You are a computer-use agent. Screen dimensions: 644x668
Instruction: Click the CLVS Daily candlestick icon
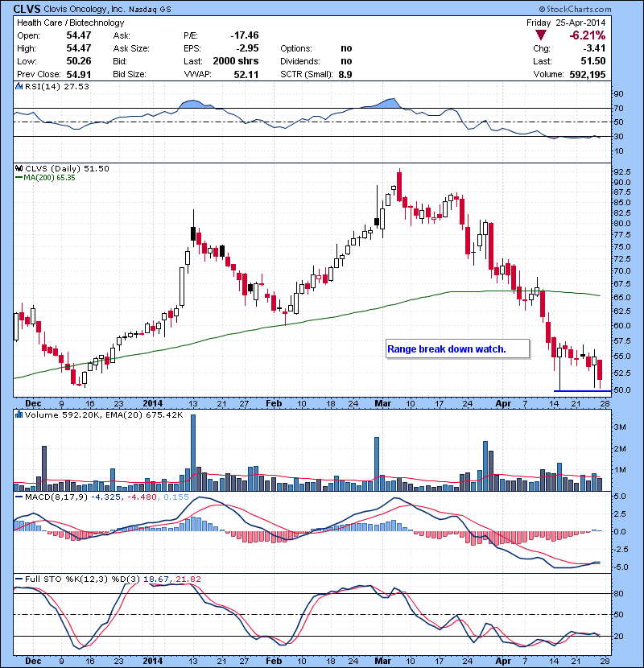19,168
